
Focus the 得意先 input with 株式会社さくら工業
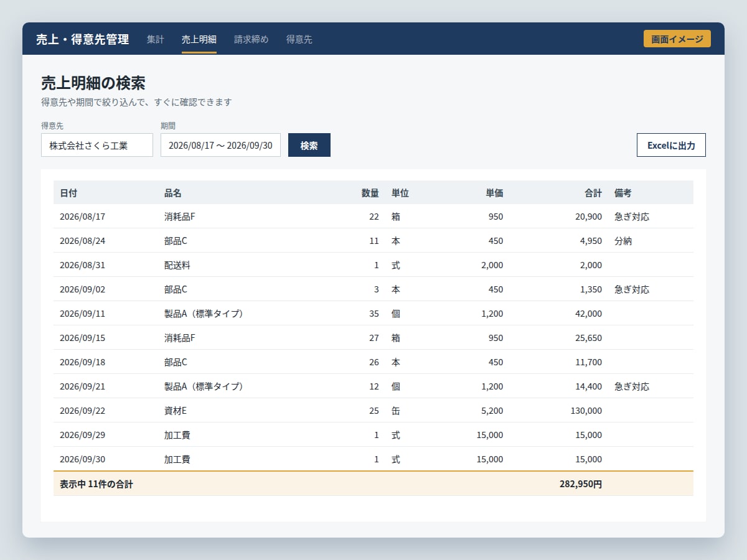pyautogui.click(x=97, y=145)
